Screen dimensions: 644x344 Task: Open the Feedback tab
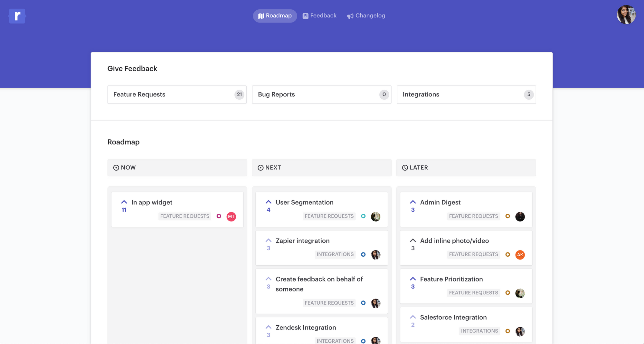click(x=319, y=16)
